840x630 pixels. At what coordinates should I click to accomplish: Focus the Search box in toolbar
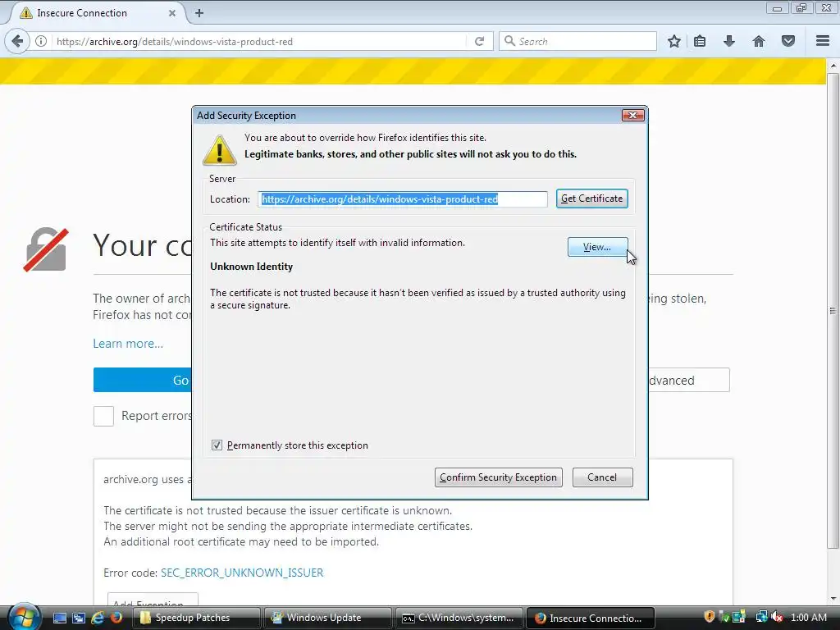[x=577, y=41]
